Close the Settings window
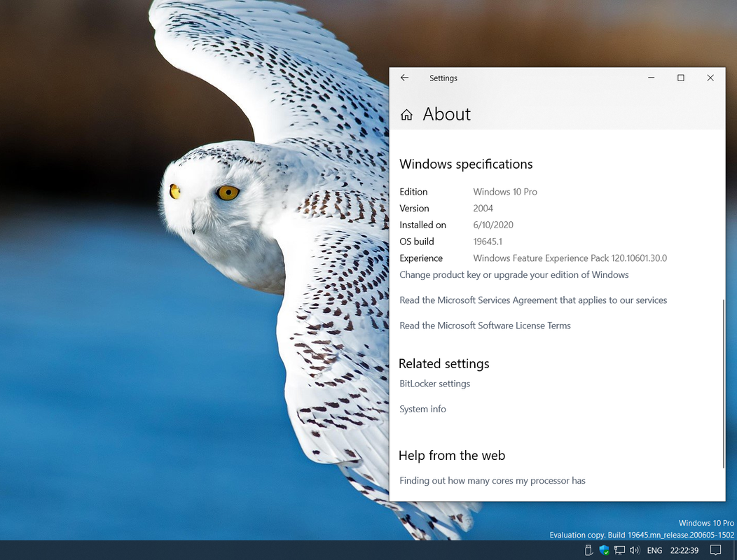This screenshot has height=560, width=737. tap(710, 78)
